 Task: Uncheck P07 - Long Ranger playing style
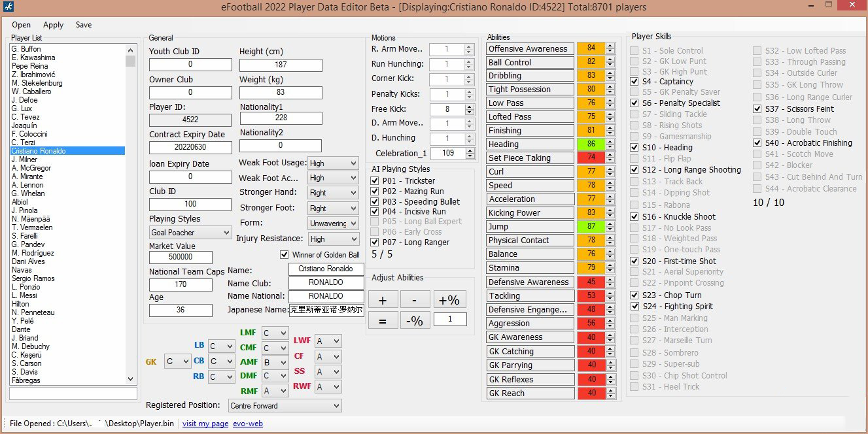[375, 242]
